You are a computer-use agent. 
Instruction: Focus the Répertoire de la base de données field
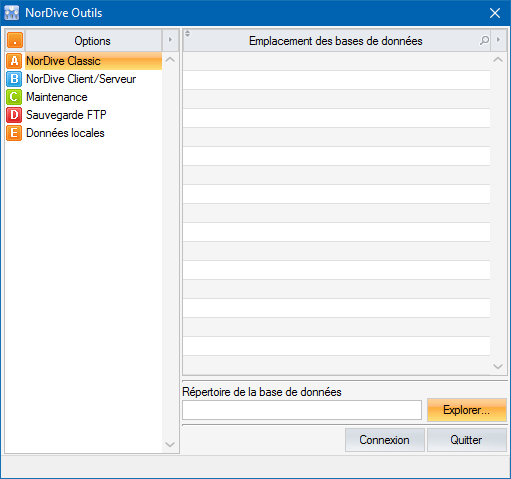(x=302, y=410)
